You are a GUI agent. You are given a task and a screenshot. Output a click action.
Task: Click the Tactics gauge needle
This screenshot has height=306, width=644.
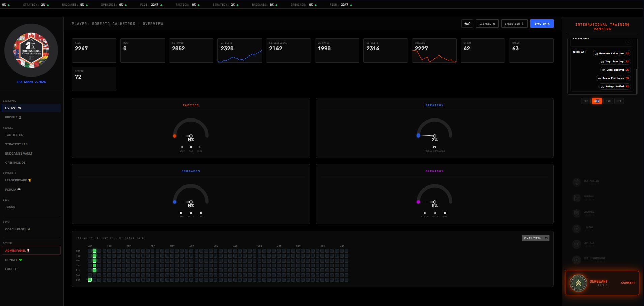(x=182, y=136)
